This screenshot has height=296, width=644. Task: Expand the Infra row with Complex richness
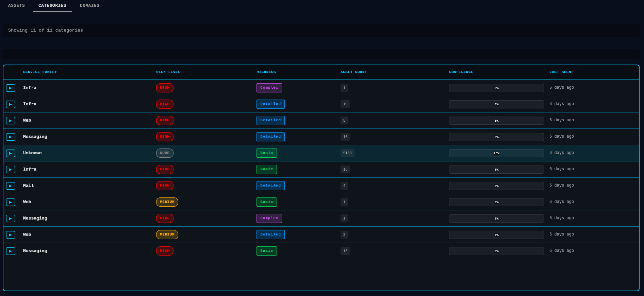click(11, 88)
